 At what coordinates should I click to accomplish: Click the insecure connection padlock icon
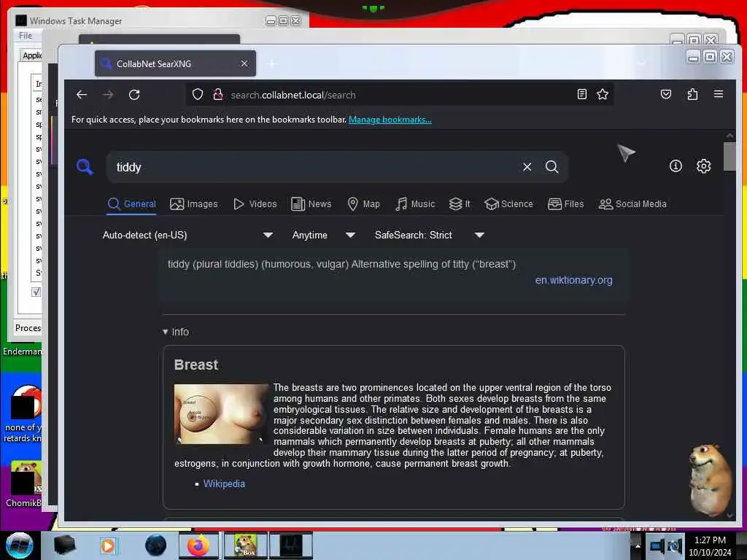coord(217,94)
